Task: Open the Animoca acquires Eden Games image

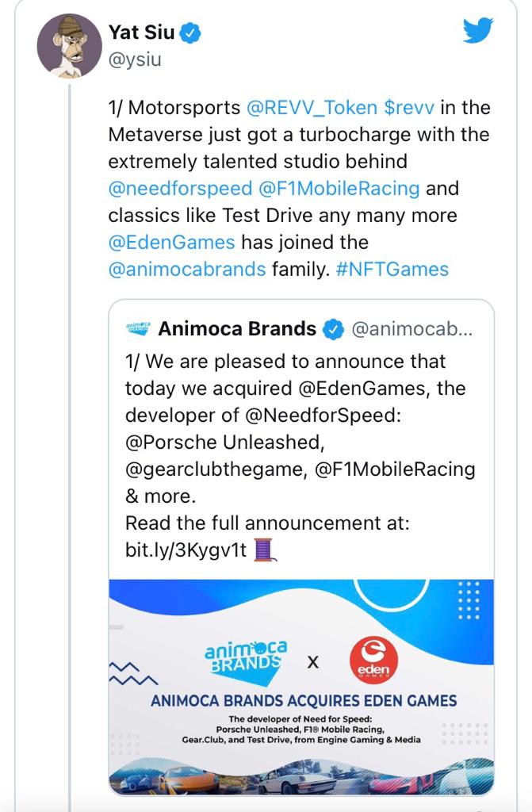Action: (x=301, y=687)
